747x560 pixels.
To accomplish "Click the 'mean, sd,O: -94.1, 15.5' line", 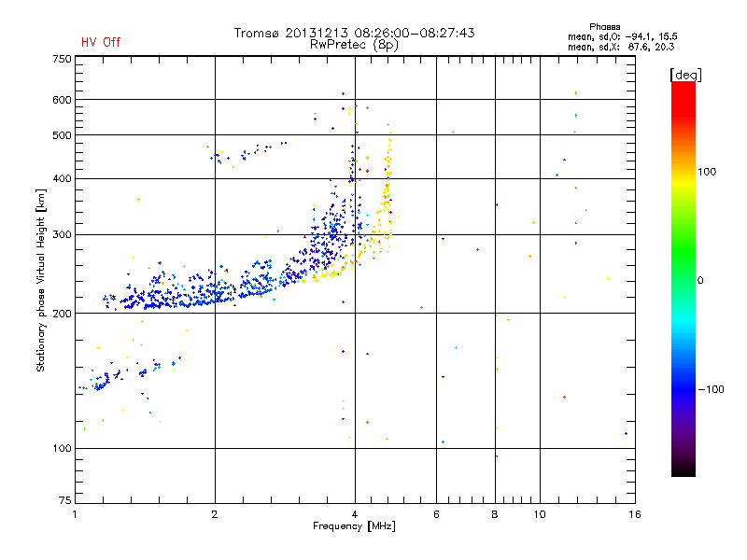I will [x=623, y=36].
